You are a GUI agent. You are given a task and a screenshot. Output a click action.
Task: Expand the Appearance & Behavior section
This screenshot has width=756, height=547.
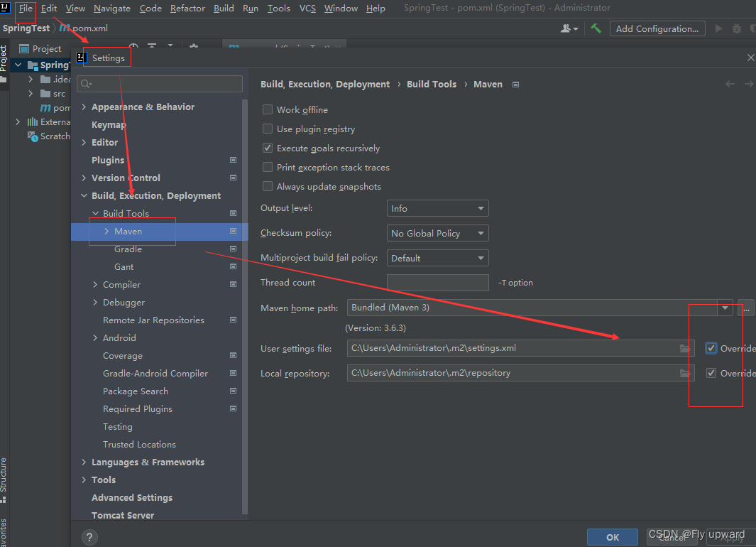(84, 107)
